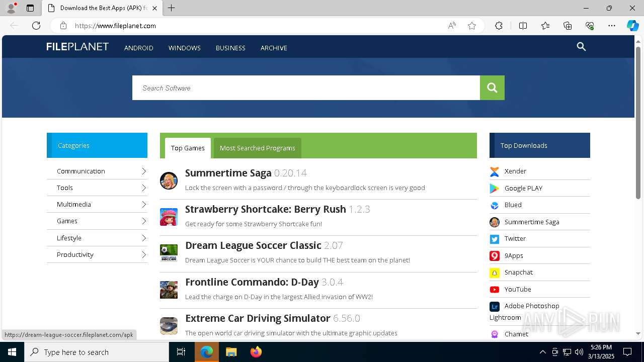Open the ARCHIVE menu item
Viewport: 644px width, 362px height.
(274, 48)
